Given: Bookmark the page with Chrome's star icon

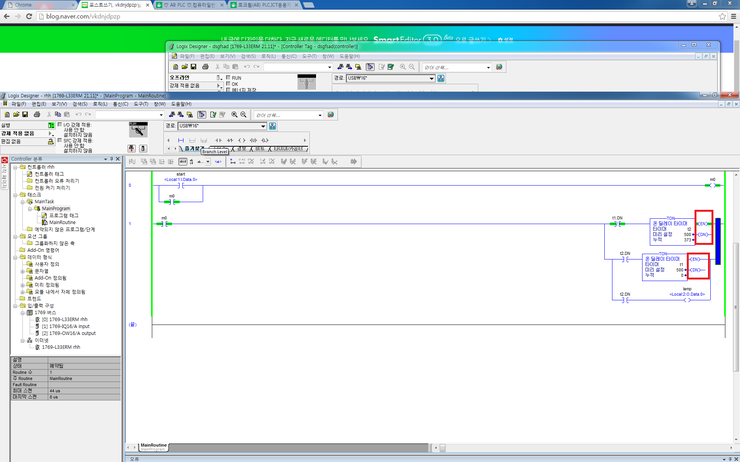Looking at the screenshot, I should (723, 16).
